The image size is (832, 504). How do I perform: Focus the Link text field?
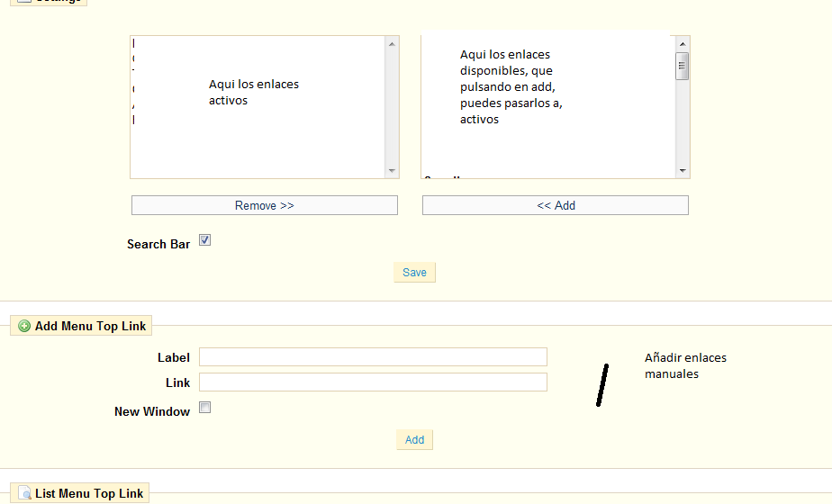tap(373, 382)
